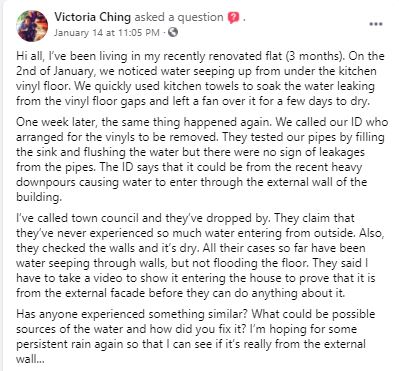Click the globe public-audience icon
399x371 pixels.
173,32
